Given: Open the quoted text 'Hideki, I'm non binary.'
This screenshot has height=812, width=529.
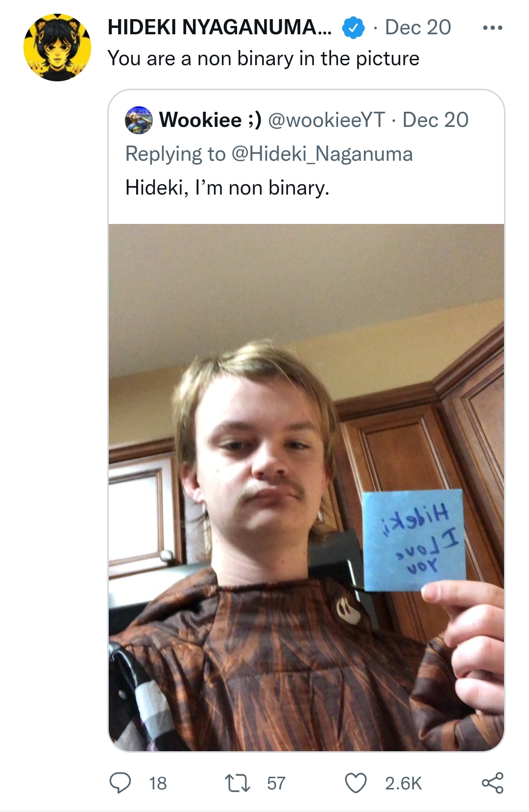Looking at the screenshot, I should [227, 188].
